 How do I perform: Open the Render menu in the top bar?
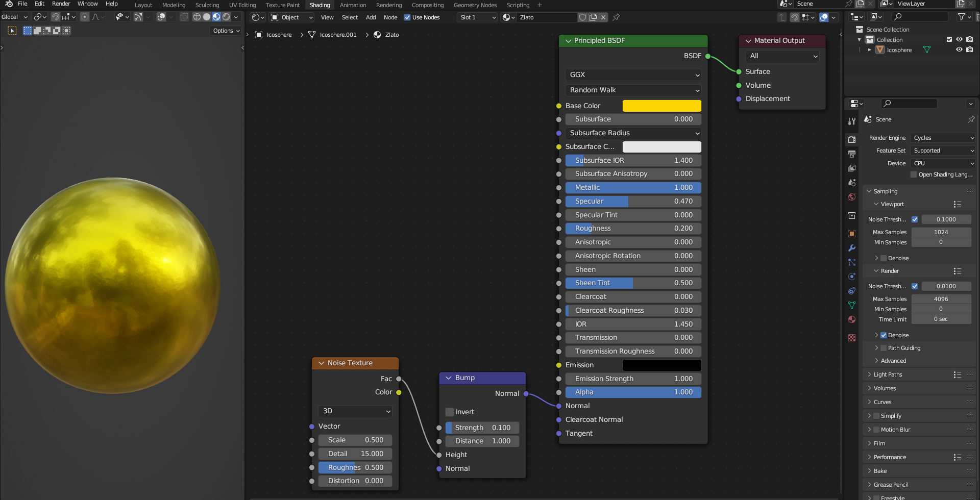click(x=61, y=4)
